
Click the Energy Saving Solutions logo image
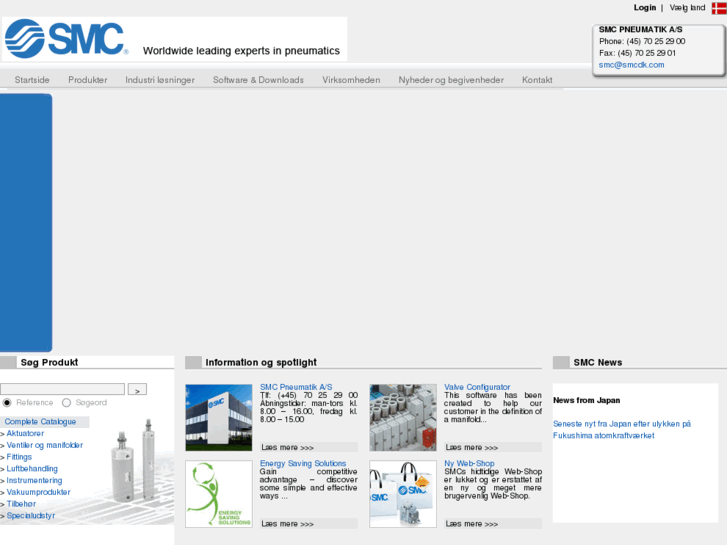tap(219, 494)
